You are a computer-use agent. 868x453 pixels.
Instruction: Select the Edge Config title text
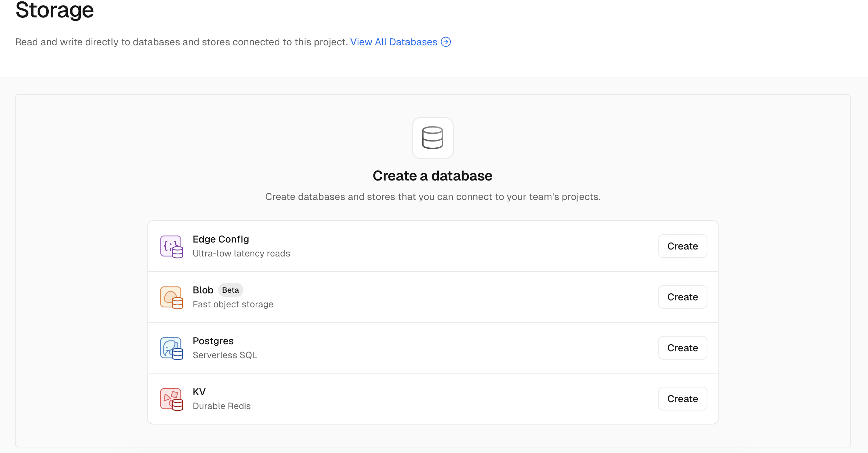221,239
